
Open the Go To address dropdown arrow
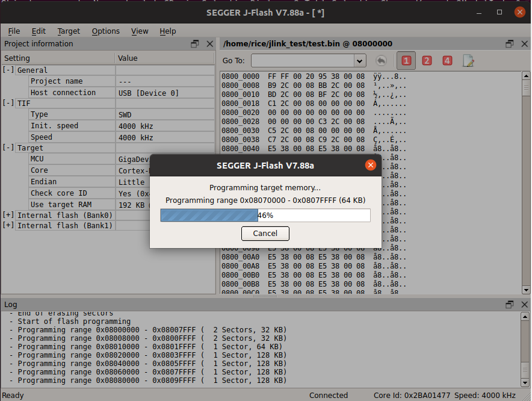click(x=359, y=61)
